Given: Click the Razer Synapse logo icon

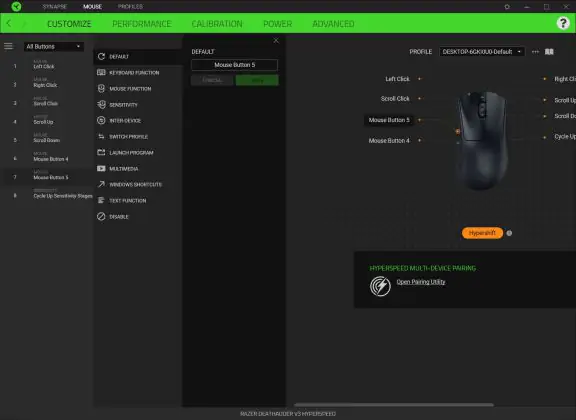Looking at the screenshot, I should (16, 6).
